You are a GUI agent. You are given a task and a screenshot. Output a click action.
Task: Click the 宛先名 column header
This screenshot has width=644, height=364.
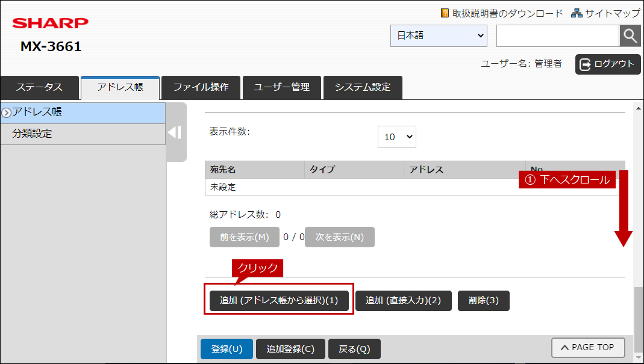click(255, 170)
